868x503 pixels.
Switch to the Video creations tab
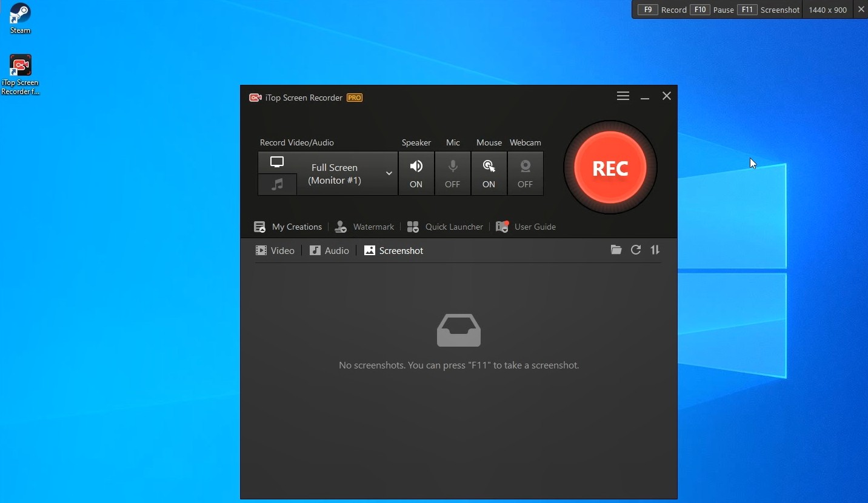(275, 250)
